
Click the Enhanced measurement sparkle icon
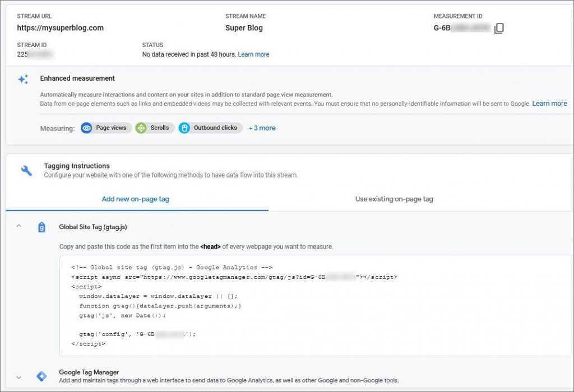pyautogui.click(x=22, y=79)
